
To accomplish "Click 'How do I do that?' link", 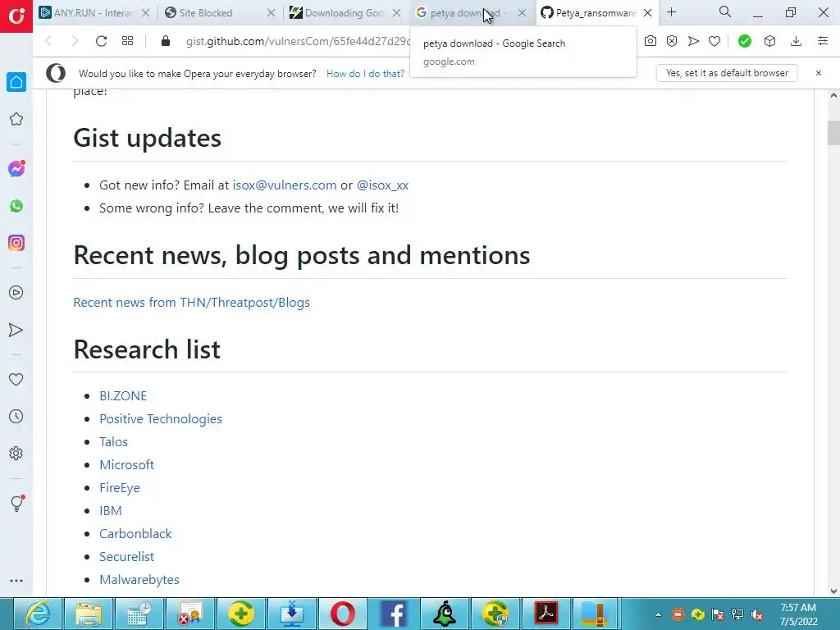I will (x=365, y=73).
